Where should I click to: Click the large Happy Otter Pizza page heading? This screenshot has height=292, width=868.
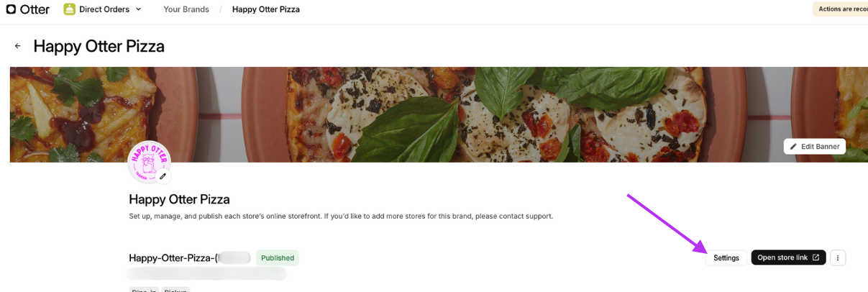pyautogui.click(x=99, y=46)
